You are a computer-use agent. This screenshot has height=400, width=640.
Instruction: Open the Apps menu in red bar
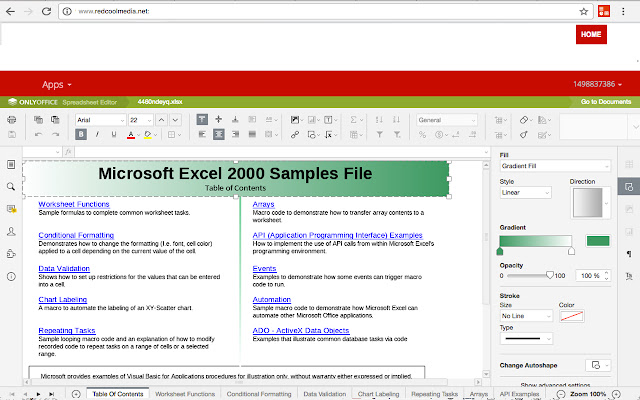click(x=59, y=85)
